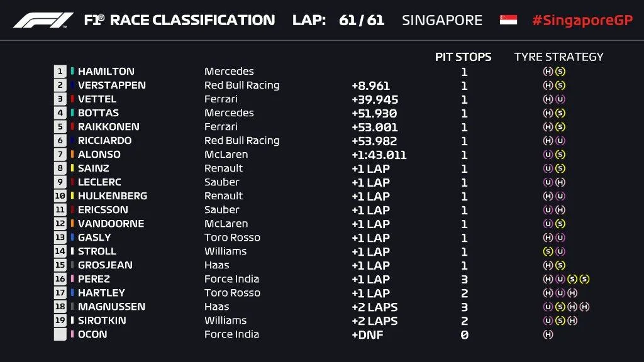
Task: Click Alonso's orange team color bar
Action: coord(73,155)
